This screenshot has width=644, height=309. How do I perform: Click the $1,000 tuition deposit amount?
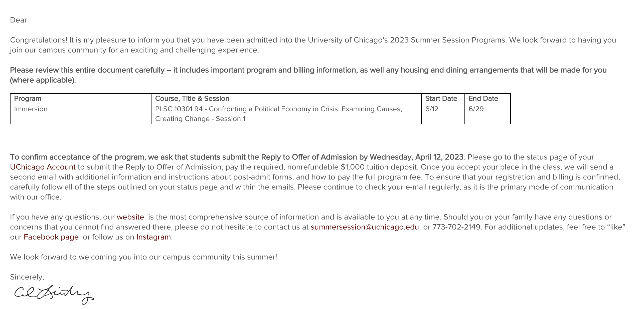point(353,167)
